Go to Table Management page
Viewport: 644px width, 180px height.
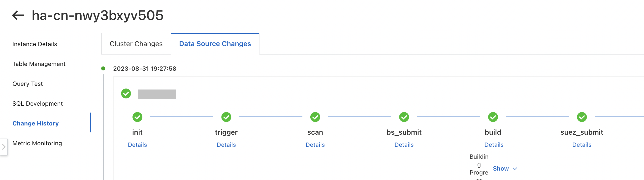39,64
